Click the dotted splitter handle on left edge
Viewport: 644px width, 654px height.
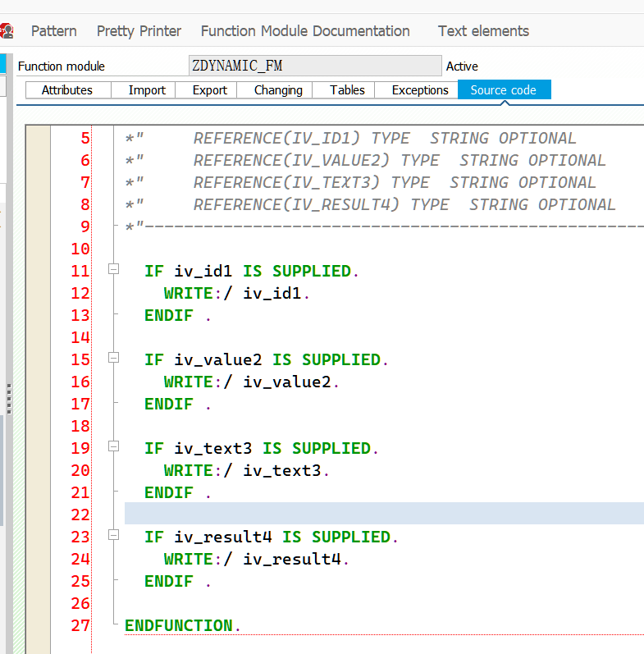pos(9,399)
